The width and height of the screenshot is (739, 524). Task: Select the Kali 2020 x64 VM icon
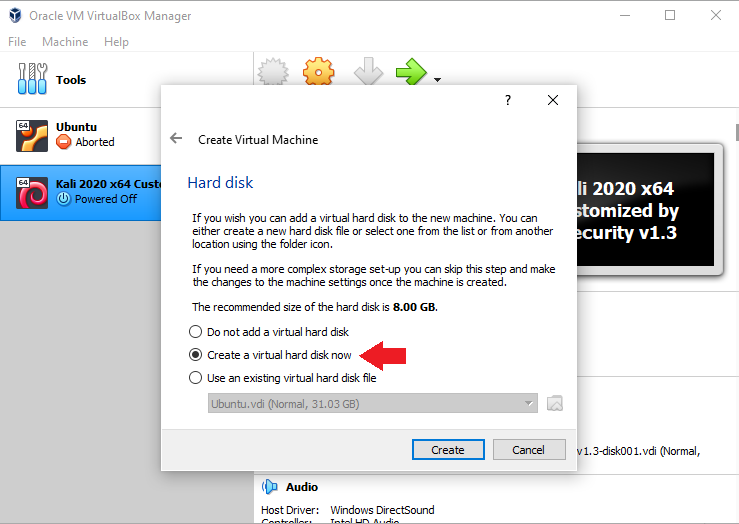click(x=32, y=193)
